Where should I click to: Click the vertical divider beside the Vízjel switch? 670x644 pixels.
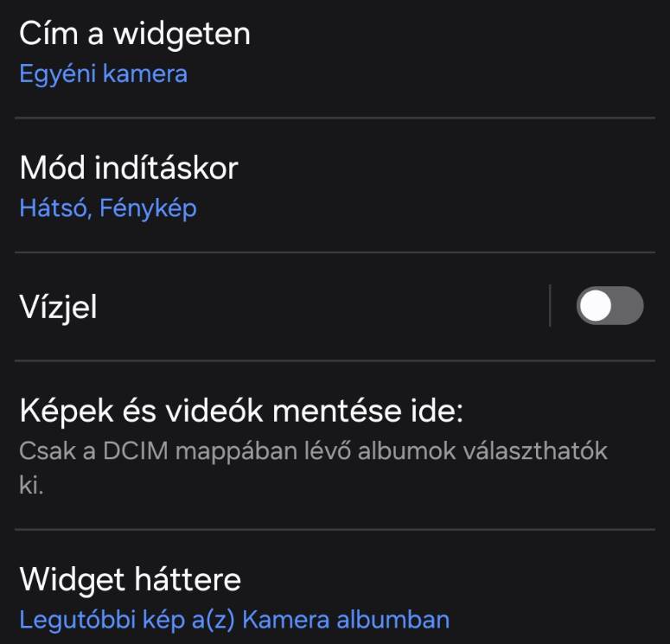550,306
